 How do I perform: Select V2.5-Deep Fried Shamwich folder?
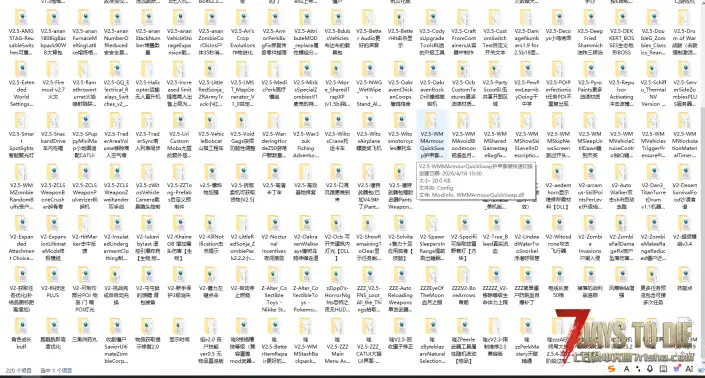590,32
